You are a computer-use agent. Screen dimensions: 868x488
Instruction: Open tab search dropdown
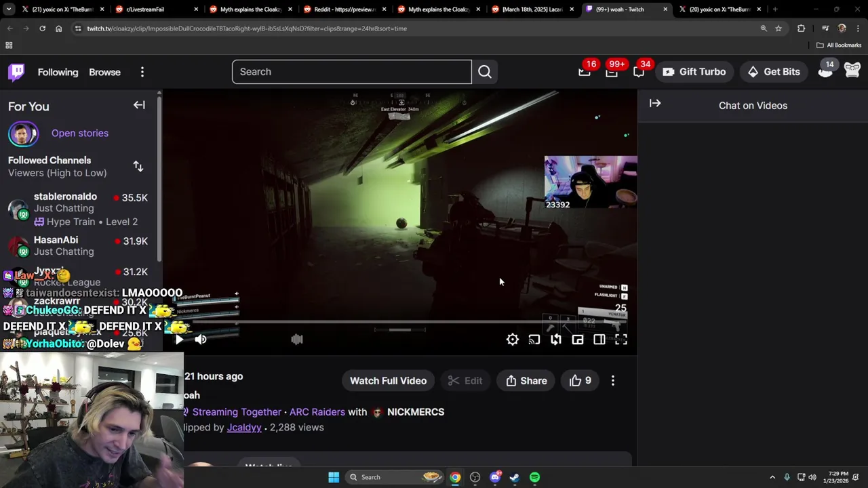point(9,9)
